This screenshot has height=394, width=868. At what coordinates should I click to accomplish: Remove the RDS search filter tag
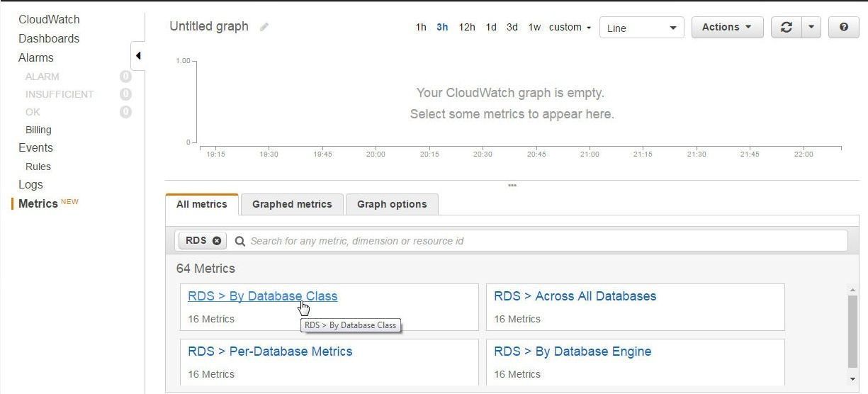tap(217, 241)
